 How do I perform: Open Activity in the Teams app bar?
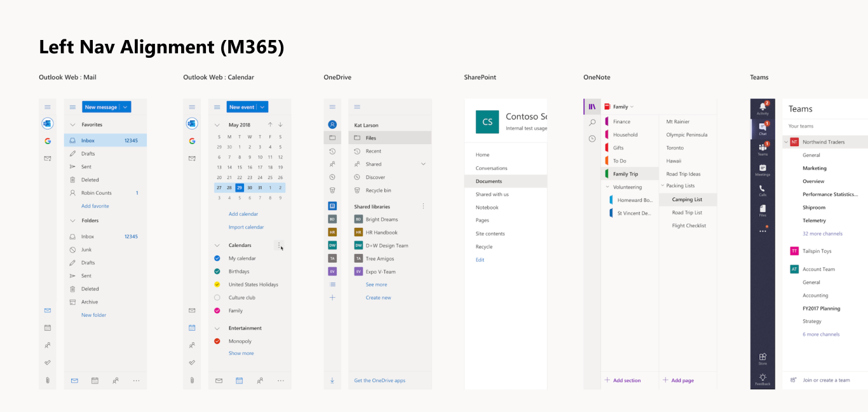(763, 108)
